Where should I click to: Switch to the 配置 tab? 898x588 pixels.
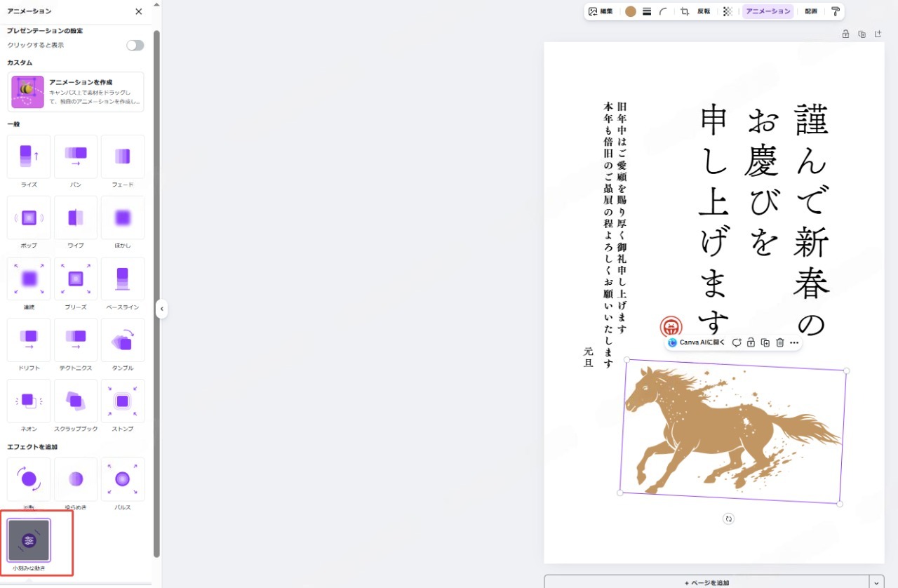coord(810,11)
